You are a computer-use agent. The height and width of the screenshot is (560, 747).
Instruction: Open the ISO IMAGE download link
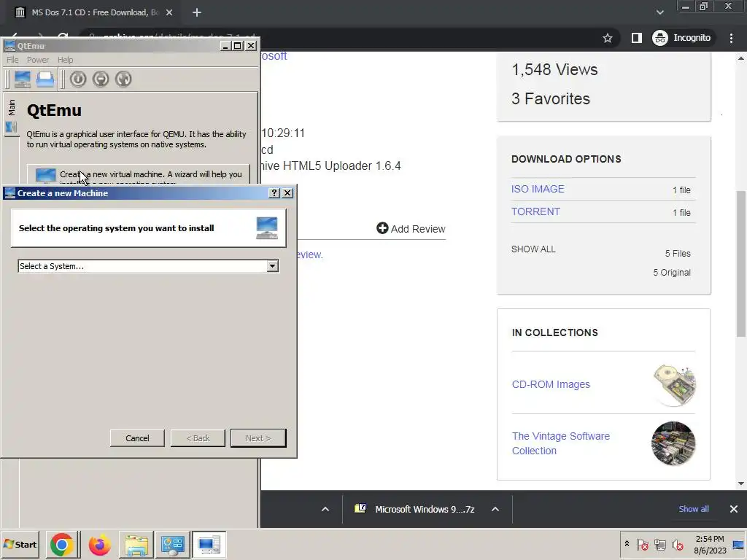coord(538,189)
